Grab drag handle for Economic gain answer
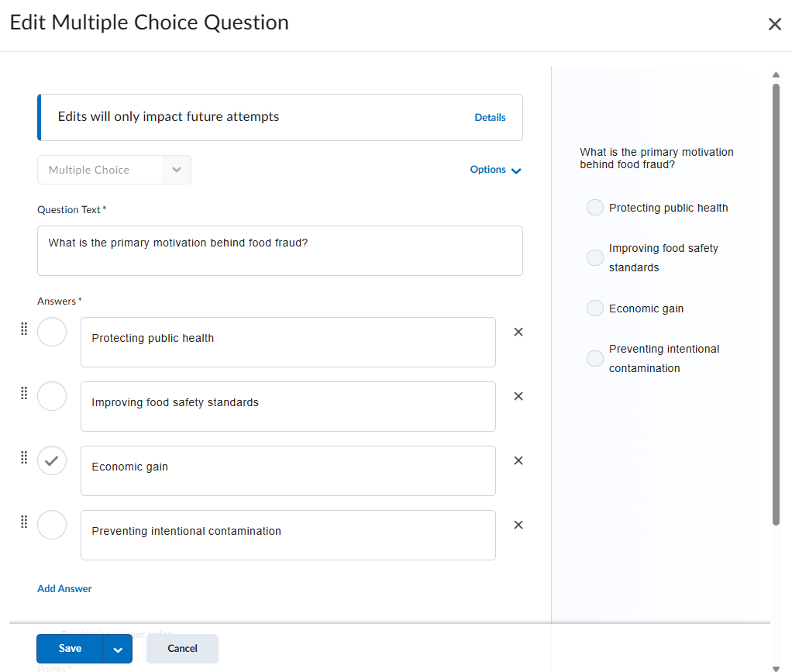Screen dimensions: 792x672 [x=24, y=457]
